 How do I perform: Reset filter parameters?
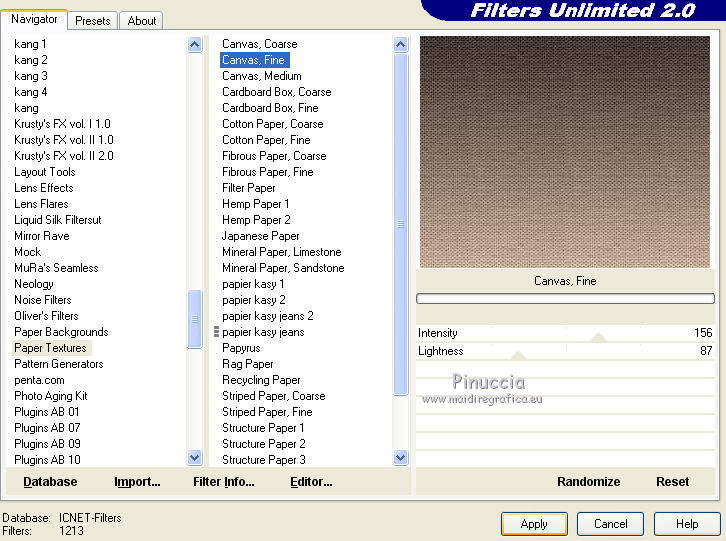pyautogui.click(x=672, y=482)
